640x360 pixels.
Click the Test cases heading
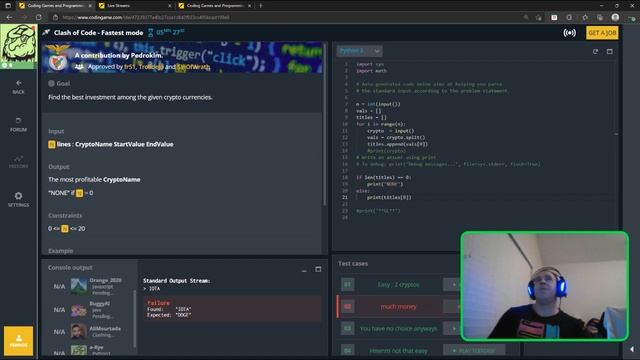pos(353,264)
